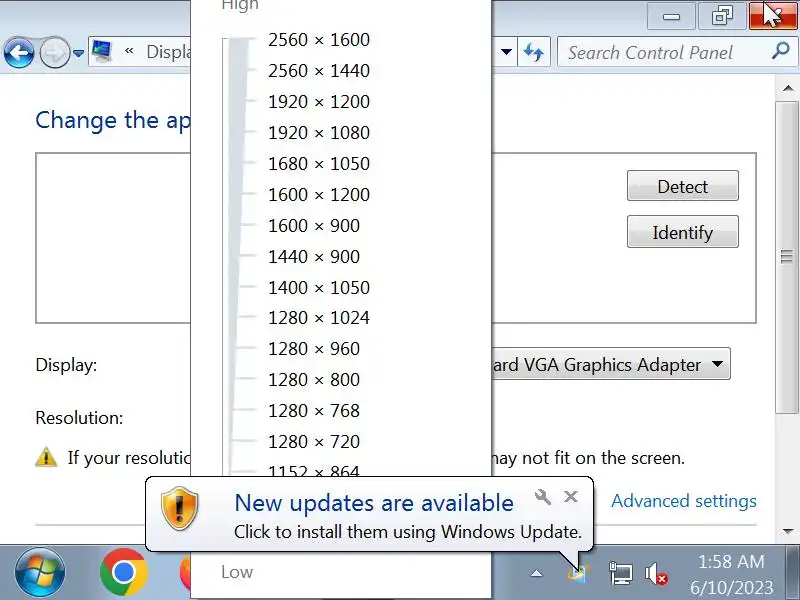The height and width of the screenshot is (600, 800).
Task: Select 1280 × 1024 resolution
Action: (319, 318)
